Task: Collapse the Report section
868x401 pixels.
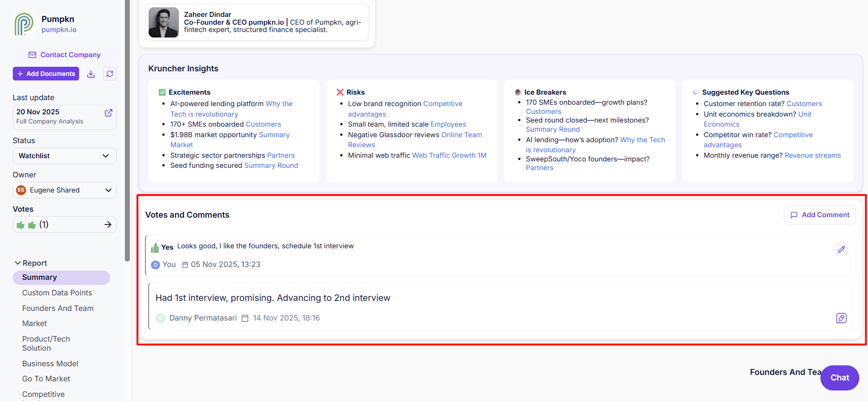Action: click(x=18, y=263)
